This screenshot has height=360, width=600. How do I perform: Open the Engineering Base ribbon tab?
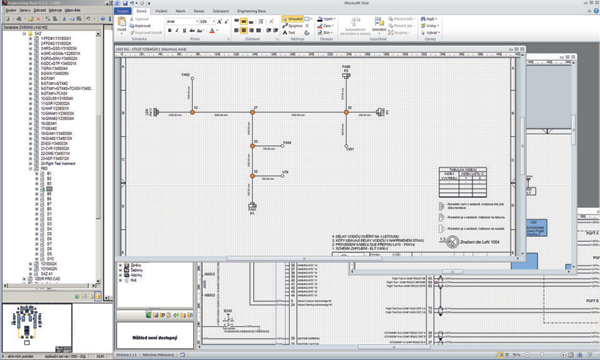(251, 11)
